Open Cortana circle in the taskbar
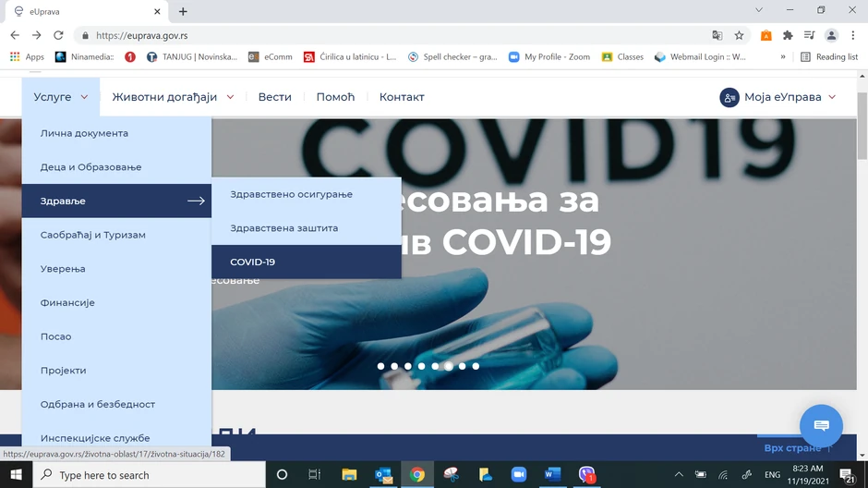Image resolution: width=868 pixels, height=488 pixels. pos(282,475)
